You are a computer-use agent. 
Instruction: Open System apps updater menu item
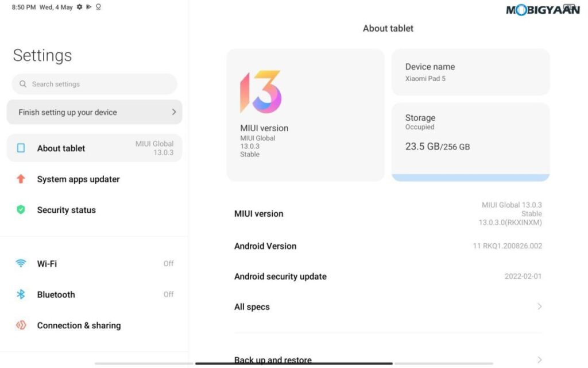pyautogui.click(x=78, y=179)
